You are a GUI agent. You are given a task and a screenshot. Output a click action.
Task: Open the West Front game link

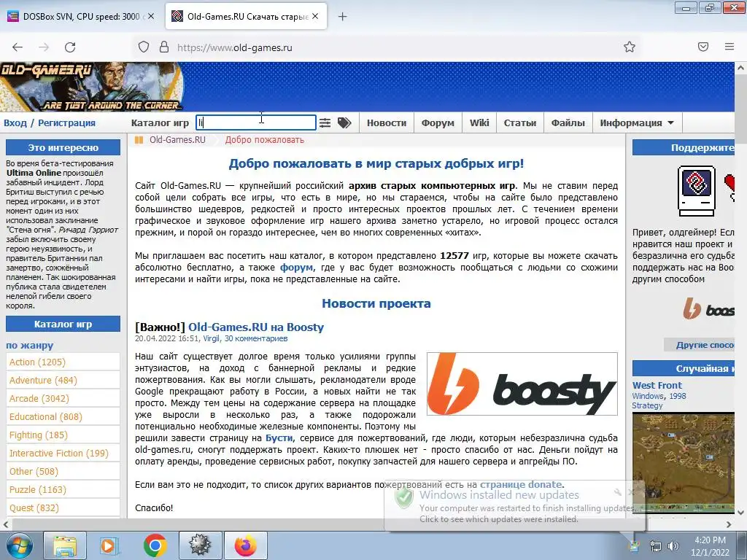tap(657, 385)
